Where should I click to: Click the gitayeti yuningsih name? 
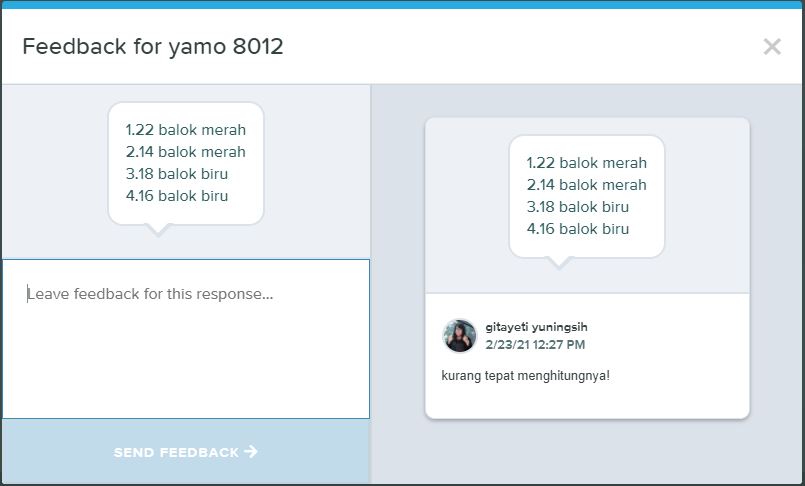(x=536, y=327)
